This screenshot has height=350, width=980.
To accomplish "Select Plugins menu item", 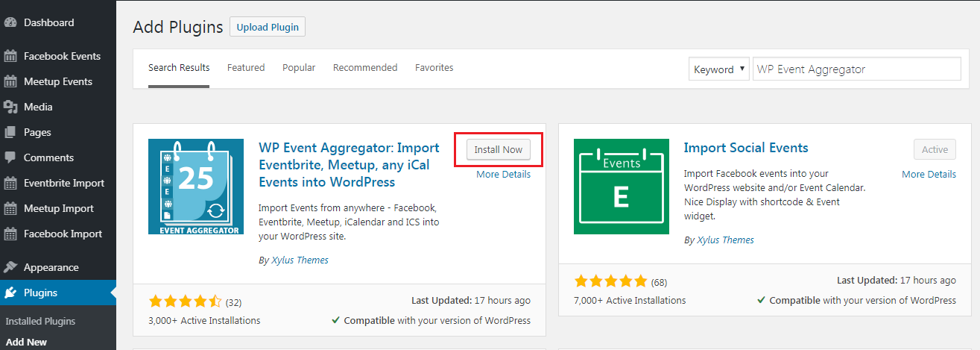I will tap(58, 293).
